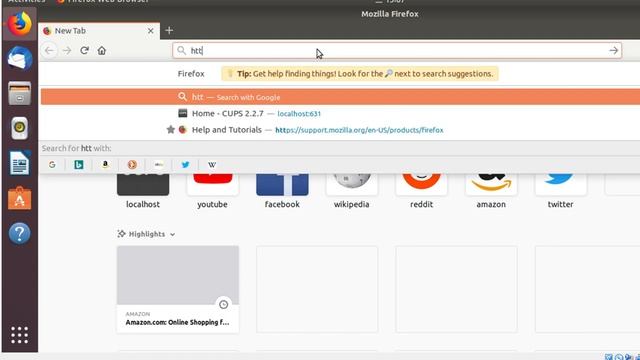The height and width of the screenshot is (360, 640).
Task: Search htt with Amazon icon
Action: click(x=105, y=164)
